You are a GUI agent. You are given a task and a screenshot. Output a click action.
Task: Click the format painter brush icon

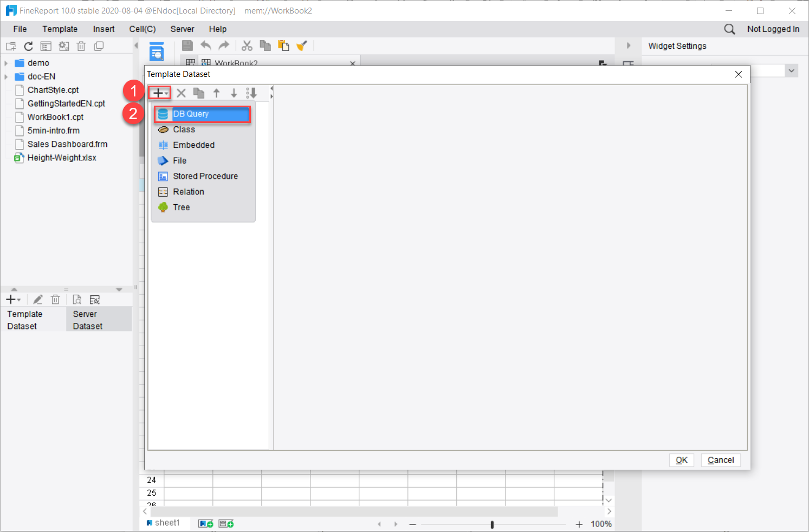click(x=302, y=46)
